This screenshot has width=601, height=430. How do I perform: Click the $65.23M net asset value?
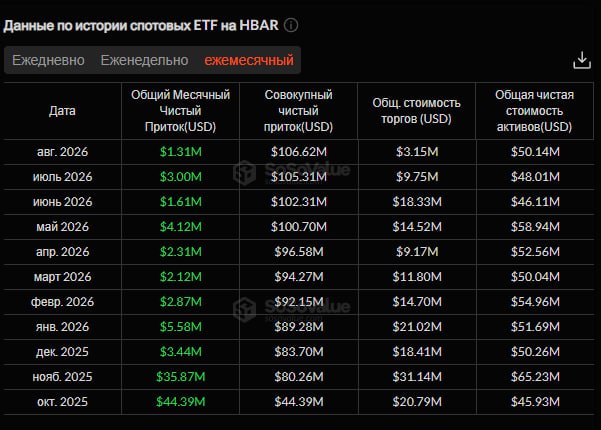coord(535,377)
